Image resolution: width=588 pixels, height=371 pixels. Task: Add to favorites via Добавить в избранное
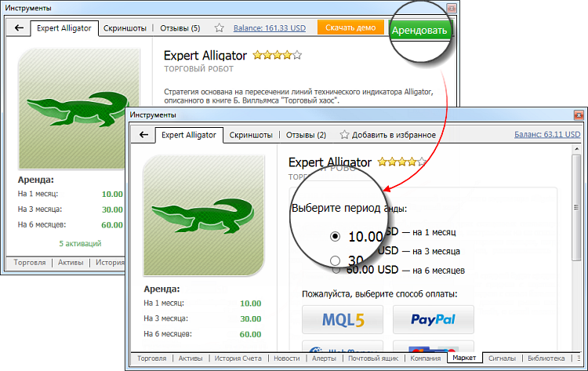pos(394,135)
